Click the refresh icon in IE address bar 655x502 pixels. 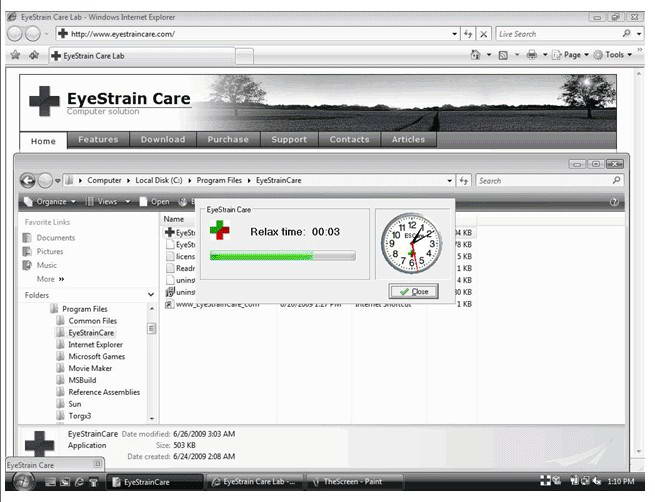[468, 34]
